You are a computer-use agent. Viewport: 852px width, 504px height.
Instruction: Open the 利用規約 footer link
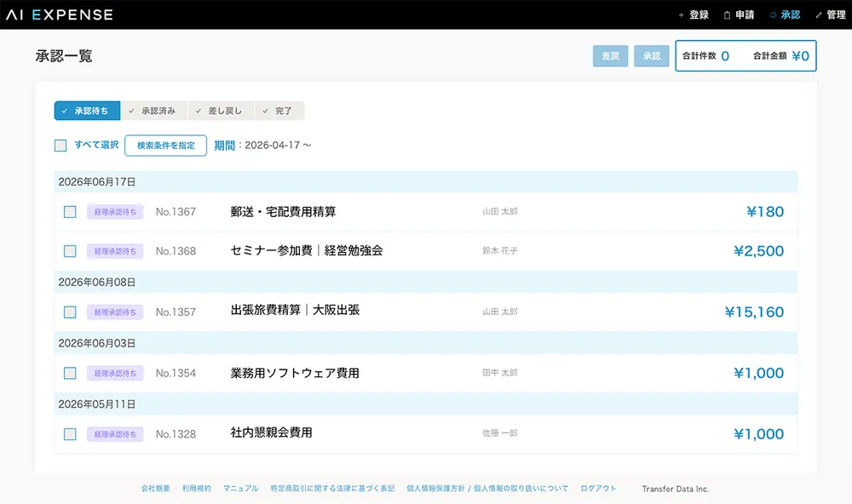tap(197, 489)
